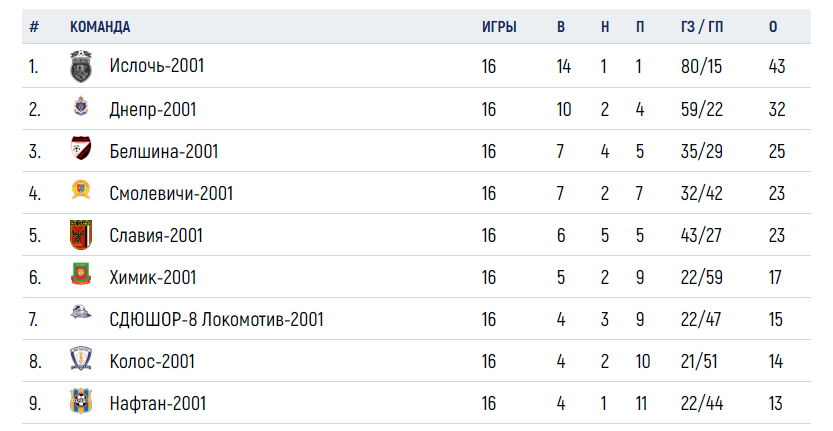This screenshot has width=833, height=431.
Task: Click the Химик-2001 club logo
Action: click(81, 274)
